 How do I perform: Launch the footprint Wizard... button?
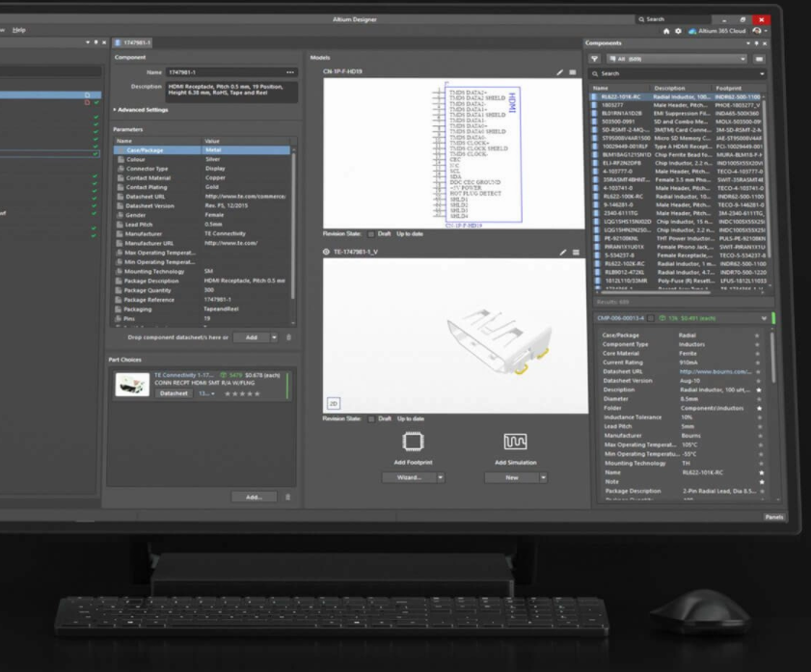coord(409,477)
